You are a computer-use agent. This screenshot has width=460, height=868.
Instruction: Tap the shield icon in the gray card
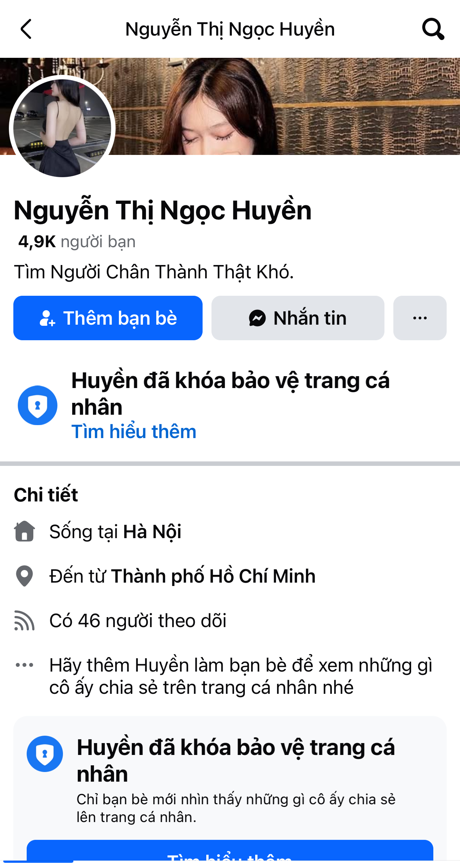[x=45, y=753]
